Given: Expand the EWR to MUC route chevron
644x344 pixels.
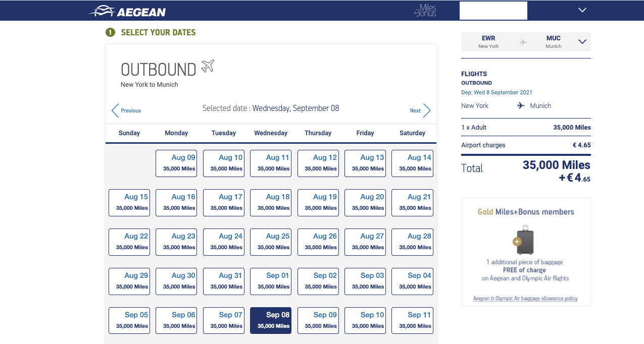Looking at the screenshot, I should click(x=582, y=42).
